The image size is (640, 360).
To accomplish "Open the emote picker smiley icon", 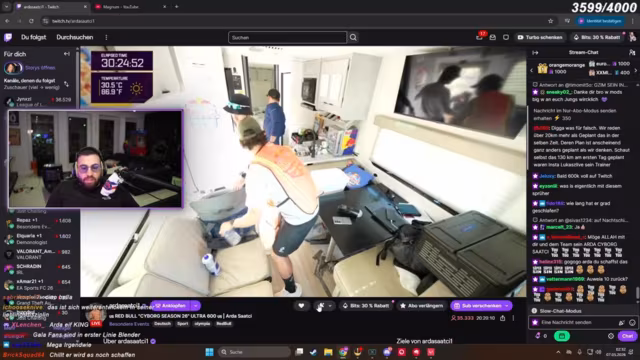I will [x=632, y=322].
